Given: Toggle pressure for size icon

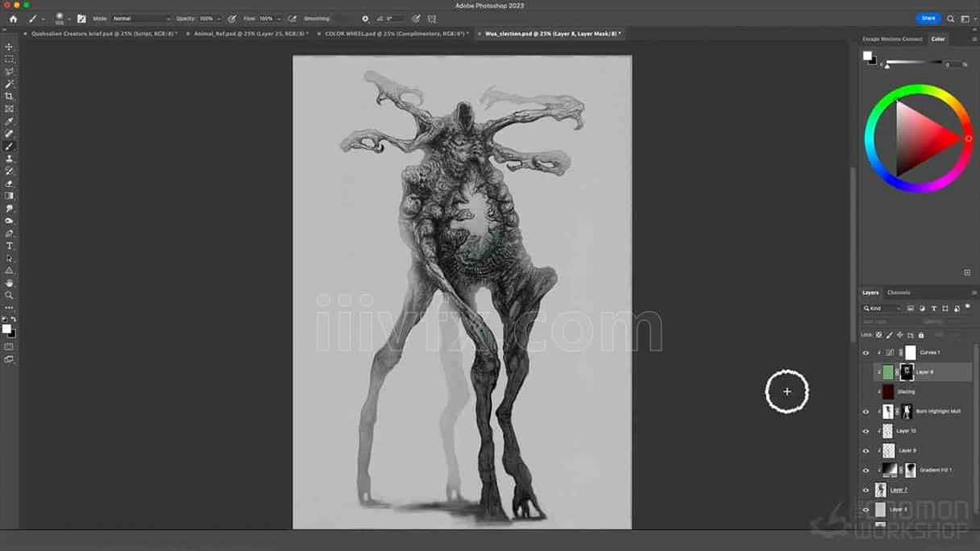Looking at the screenshot, I should point(416,19).
